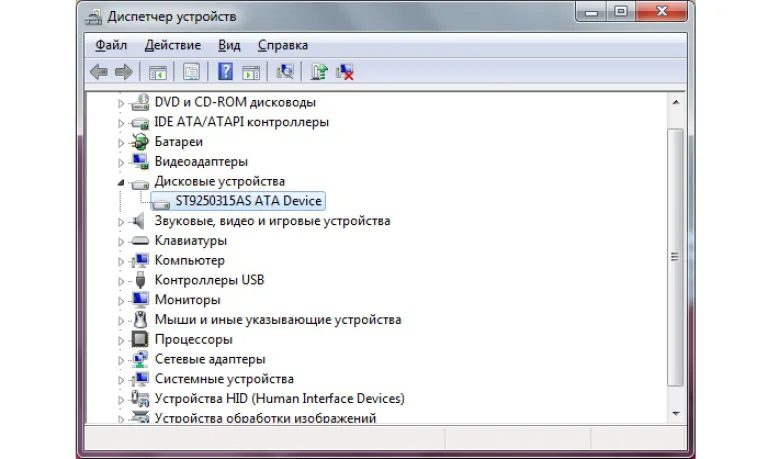Click the blue Help question mark icon

pyautogui.click(x=225, y=72)
